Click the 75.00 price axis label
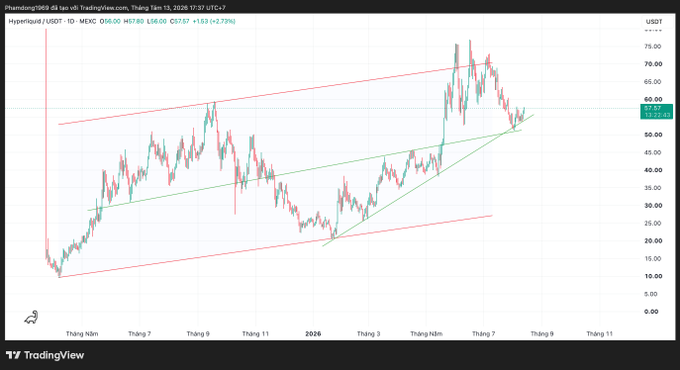This screenshot has height=370, width=680. pos(653,46)
